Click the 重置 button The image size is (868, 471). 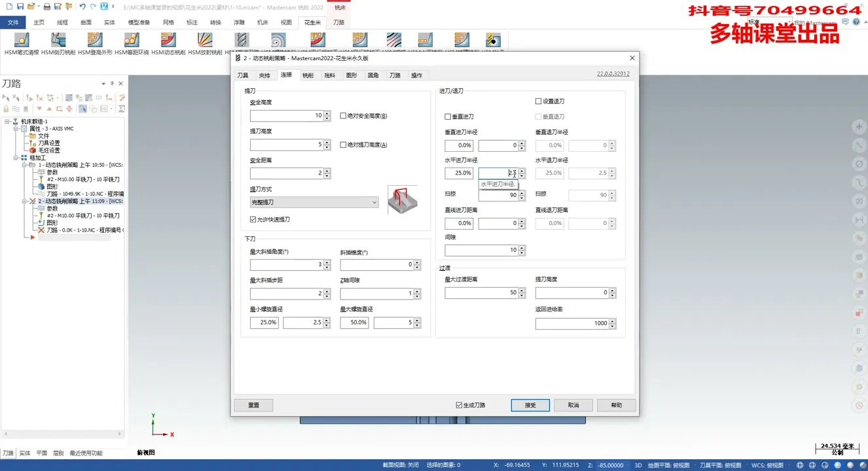(x=253, y=405)
